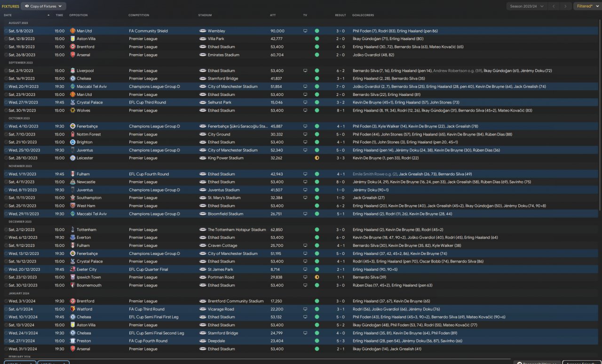
Task: Sort by the STADIUM column header
Action: (205, 15)
